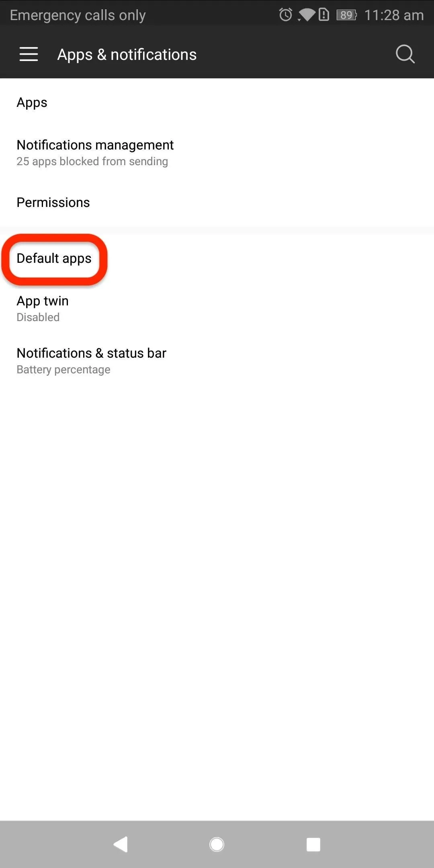The width and height of the screenshot is (434, 868).
Task: Tap the alarm clock status icon
Action: tap(286, 15)
